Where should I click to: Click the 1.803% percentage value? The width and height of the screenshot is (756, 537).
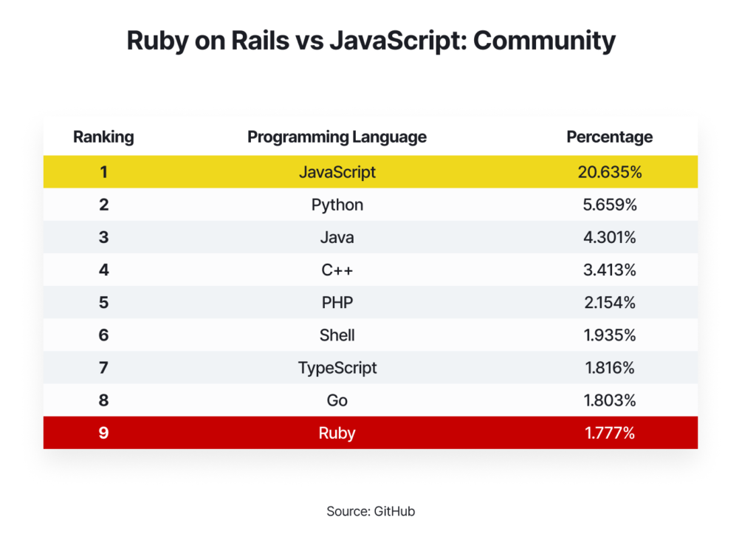coord(609,400)
